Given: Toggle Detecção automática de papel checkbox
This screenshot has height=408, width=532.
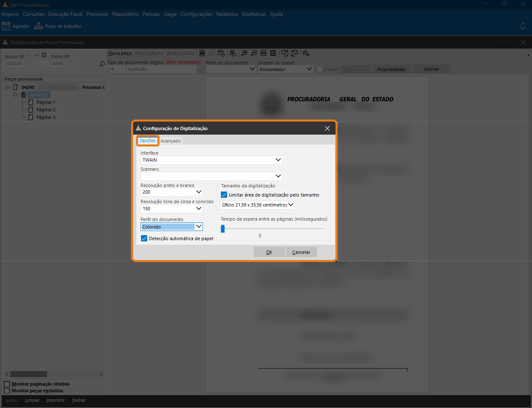Looking at the screenshot, I should click(x=144, y=238).
